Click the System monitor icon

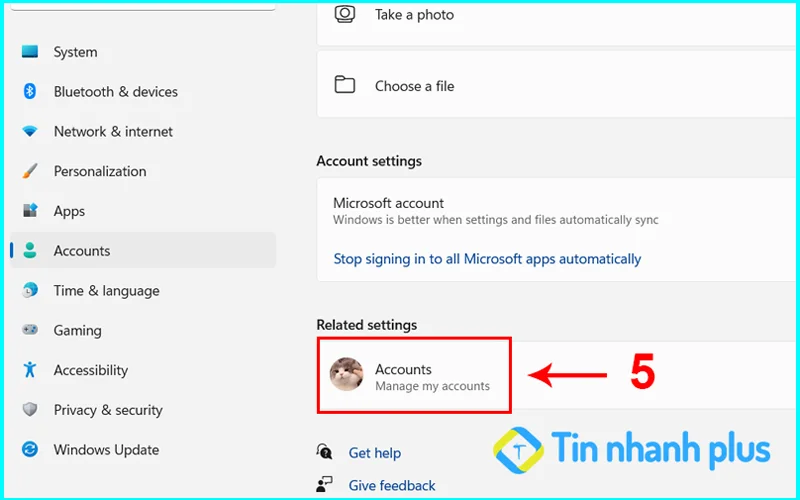point(30,52)
